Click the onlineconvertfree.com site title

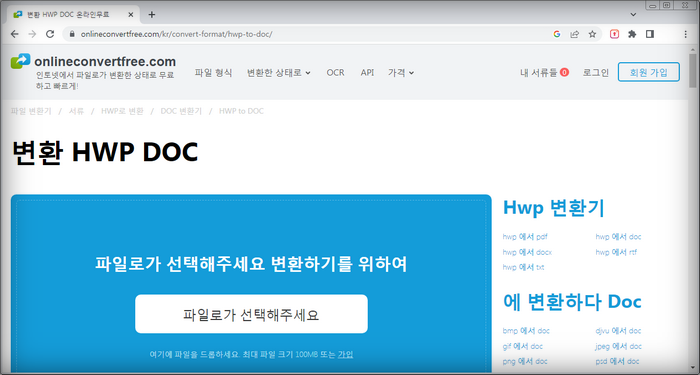[105, 61]
